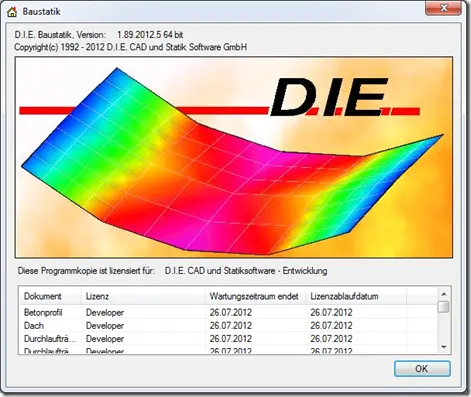Click the license list scrollbar thumb
The image size is (471, 397).
[x=444, y=307]
